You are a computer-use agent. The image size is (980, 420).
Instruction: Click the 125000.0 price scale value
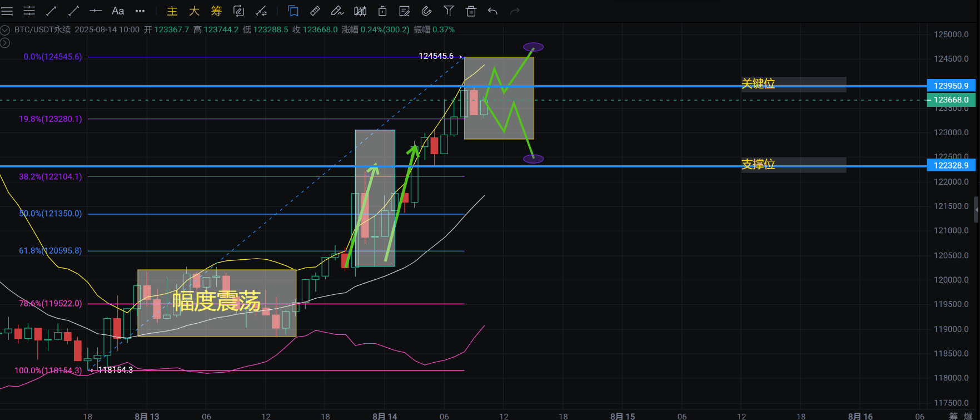(951, 34)
